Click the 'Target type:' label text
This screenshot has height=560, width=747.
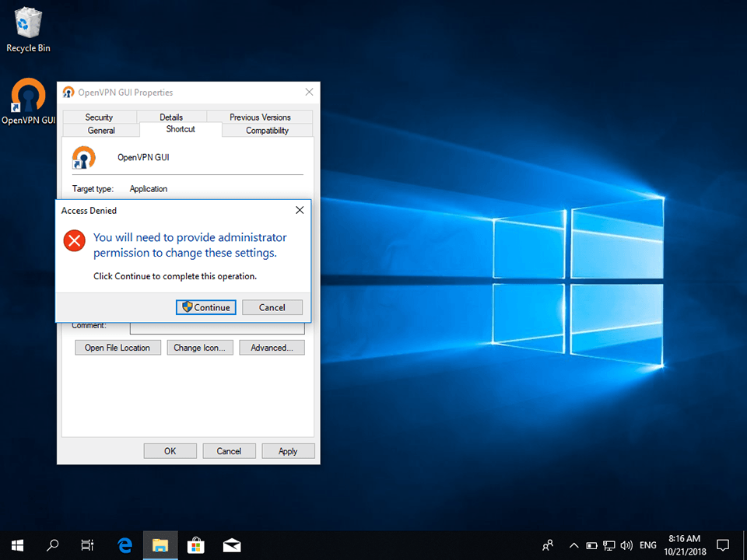[93, 189]
